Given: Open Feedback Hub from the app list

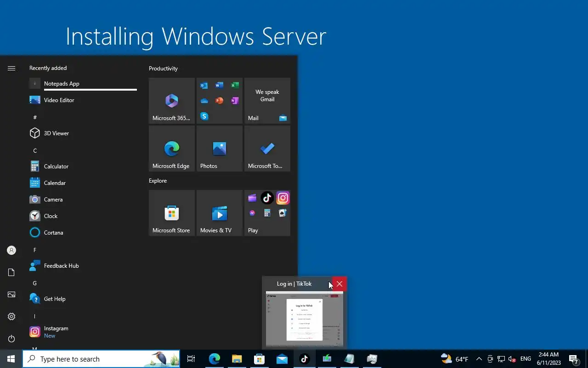Looking at the screenshot, I should tap(83, 265).
